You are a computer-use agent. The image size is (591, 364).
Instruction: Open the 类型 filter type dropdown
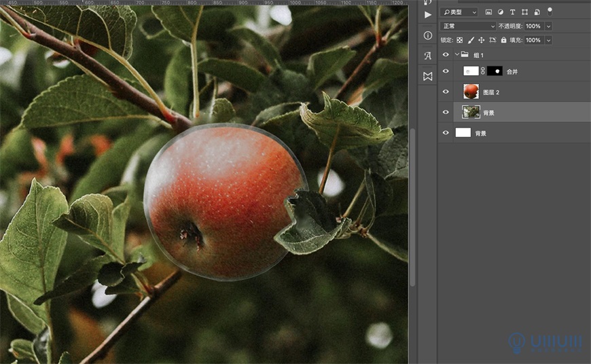click(x=459, y=12)
